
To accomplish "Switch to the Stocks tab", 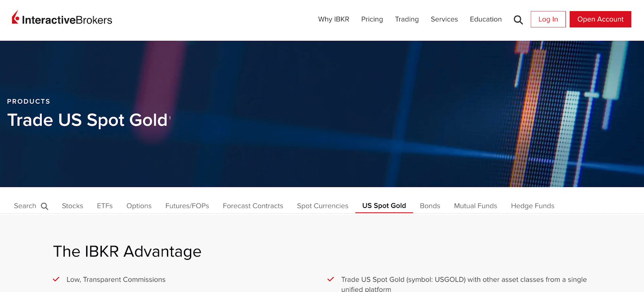I will point(72,206).
